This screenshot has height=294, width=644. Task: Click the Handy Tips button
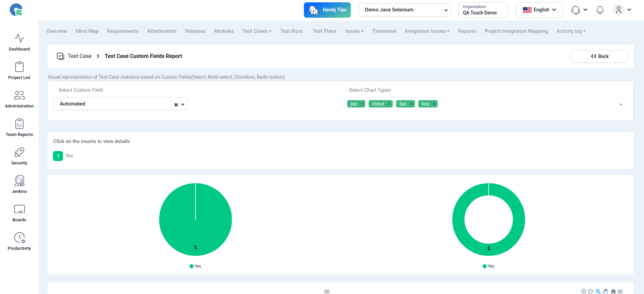click(327, 10)
